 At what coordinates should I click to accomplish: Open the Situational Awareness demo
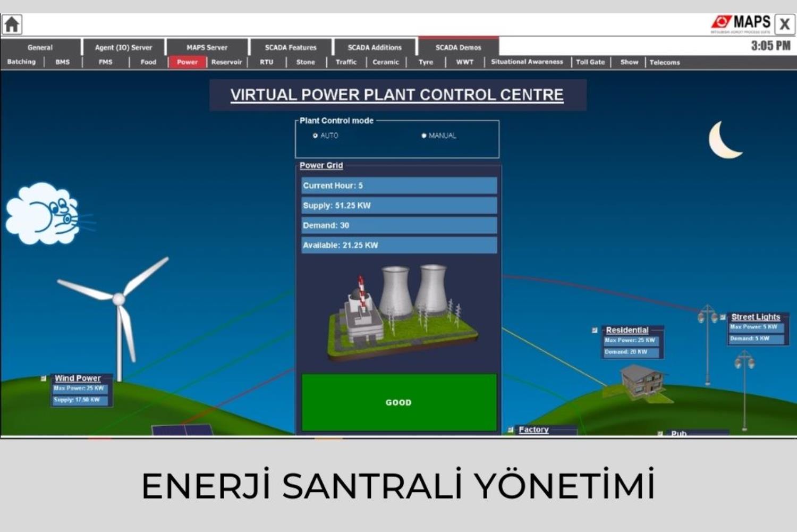tap(527, 62)
